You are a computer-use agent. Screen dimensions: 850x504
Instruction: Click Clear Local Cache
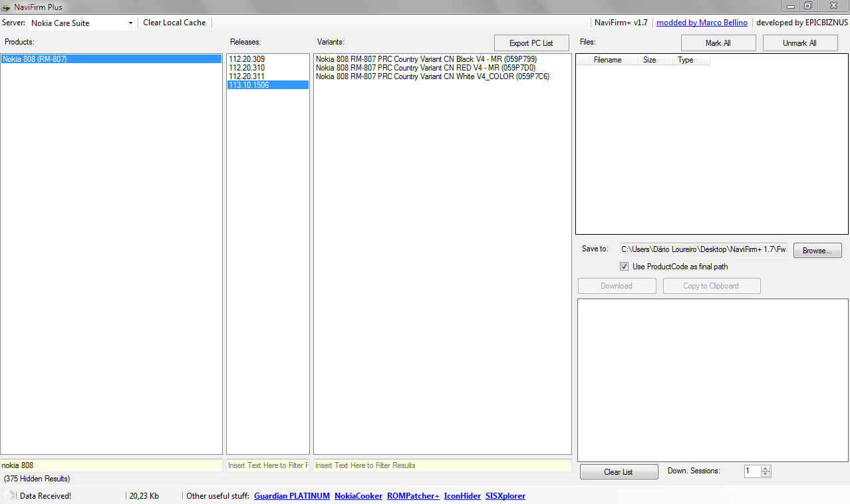174,23
